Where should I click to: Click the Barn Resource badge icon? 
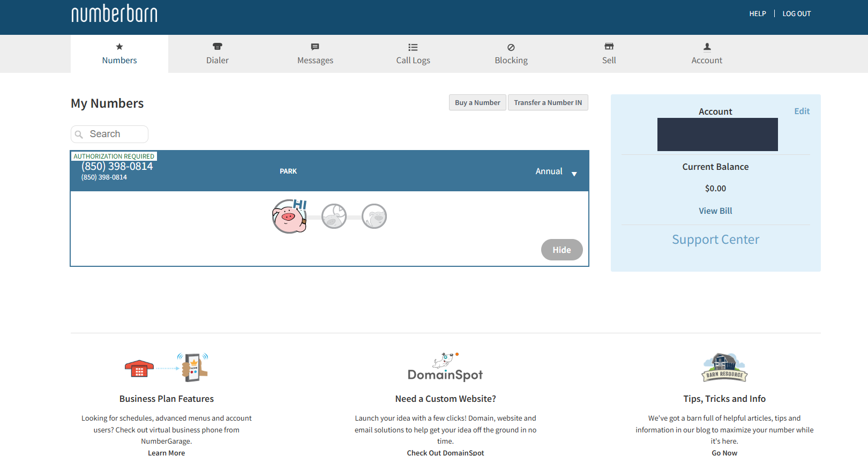[724, 368]
